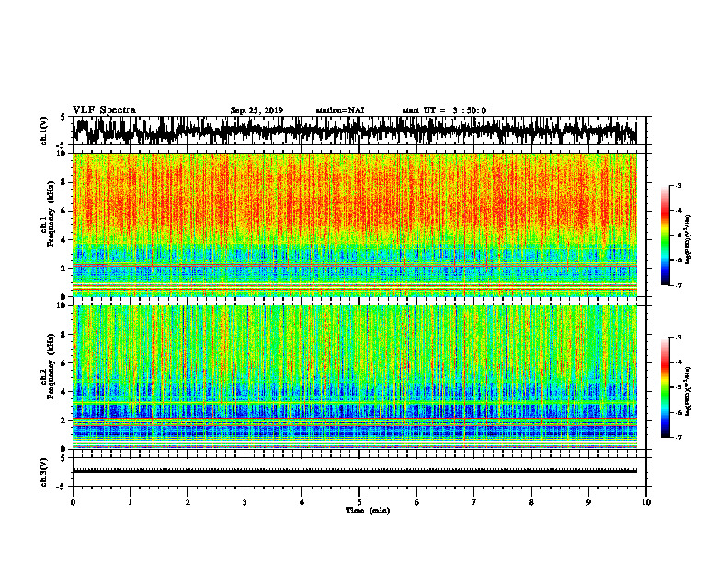
Task: Click the ch.2 colorbar '-3' value
Action: (x=678, y=338)
